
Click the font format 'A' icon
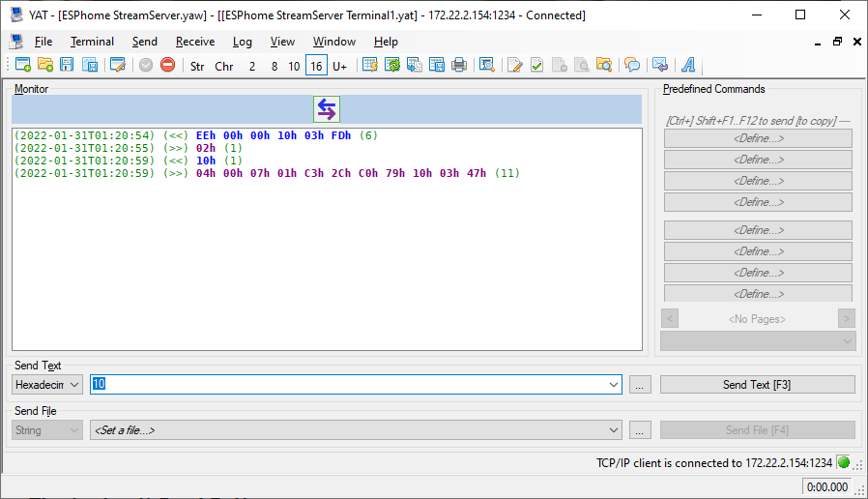(x=689, y=66)
